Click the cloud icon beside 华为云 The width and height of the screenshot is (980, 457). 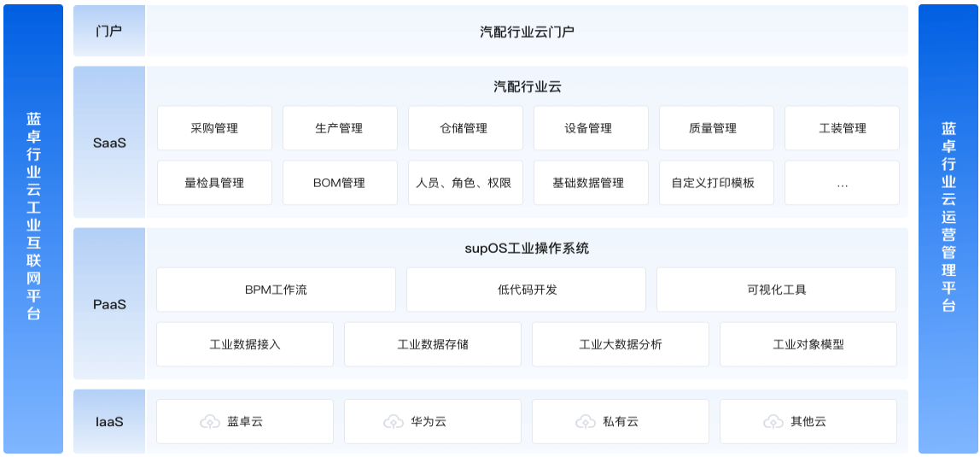pyautogui.click(x=394, y=422)
